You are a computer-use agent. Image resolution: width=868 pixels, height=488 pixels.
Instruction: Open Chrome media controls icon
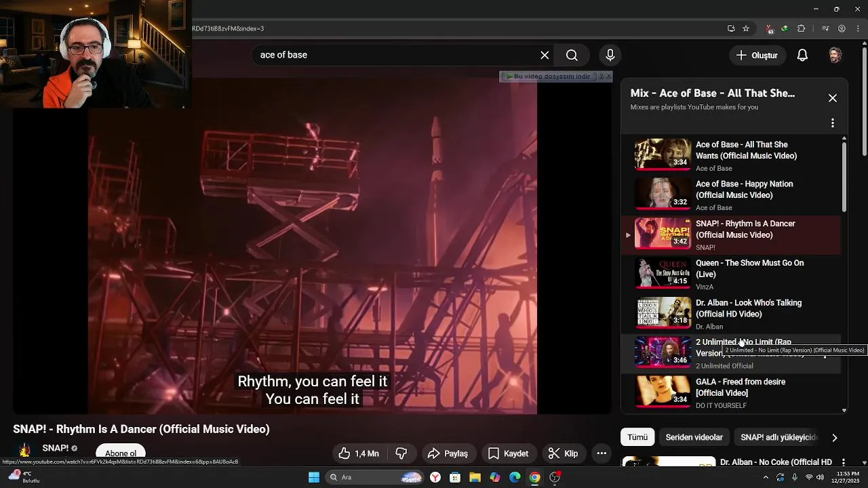tap(825, 28)
